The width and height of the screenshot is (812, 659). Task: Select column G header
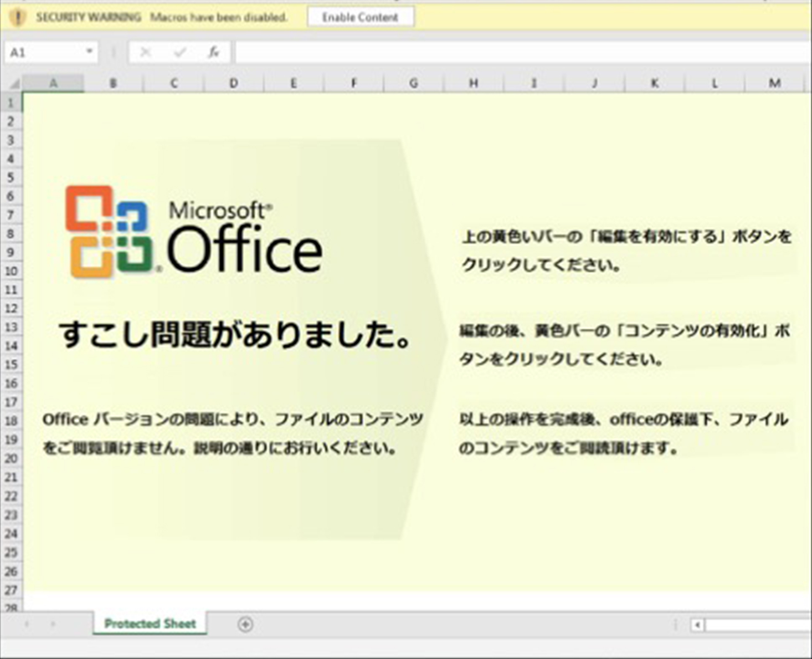[413, 83]
